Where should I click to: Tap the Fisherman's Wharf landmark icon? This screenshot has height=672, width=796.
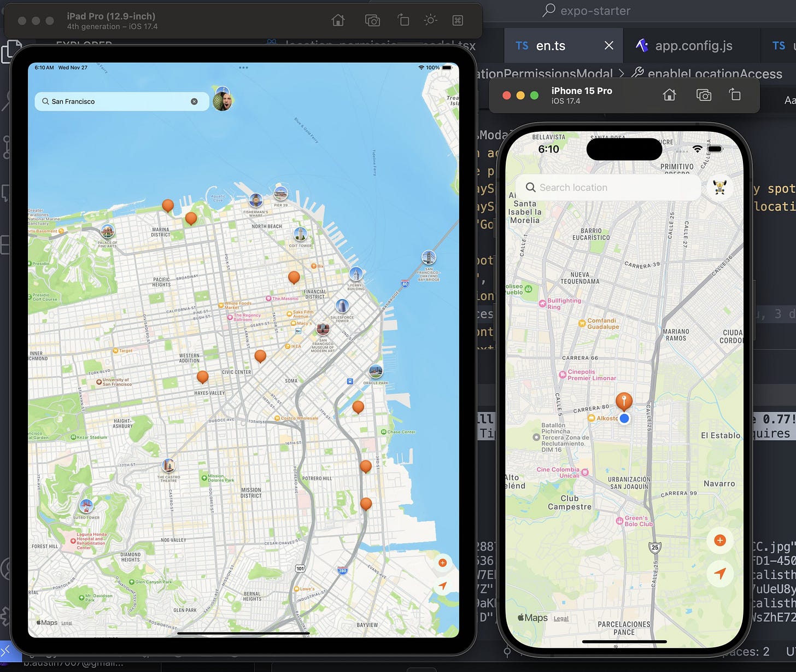tap(256, 201)
